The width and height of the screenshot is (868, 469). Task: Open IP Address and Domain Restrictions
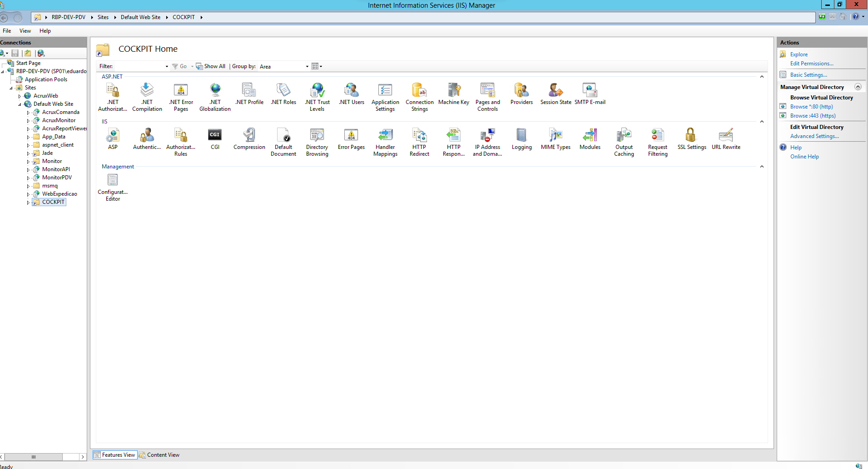[x=488, y=142]
